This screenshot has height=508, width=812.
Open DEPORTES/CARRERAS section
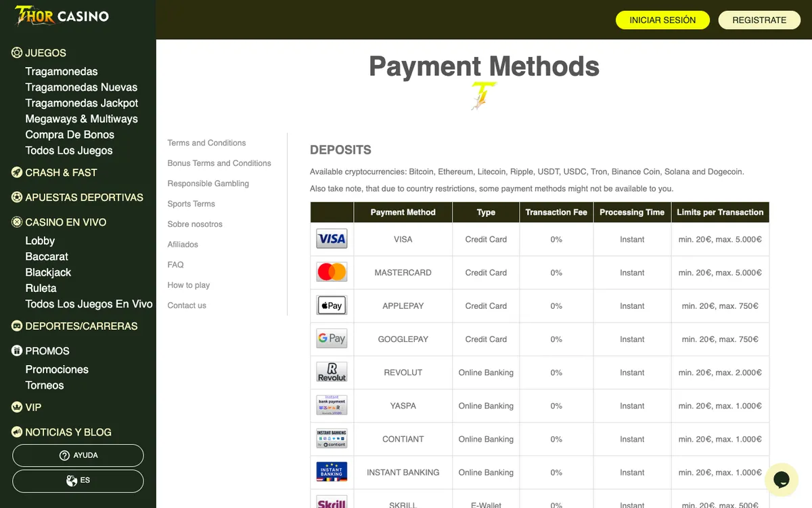click(x=81, y=326)
